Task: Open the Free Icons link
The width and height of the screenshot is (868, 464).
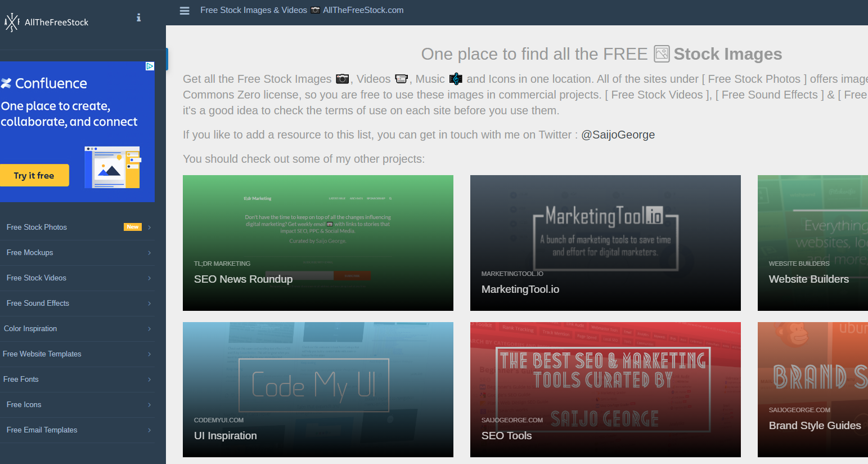Action: 77,405
